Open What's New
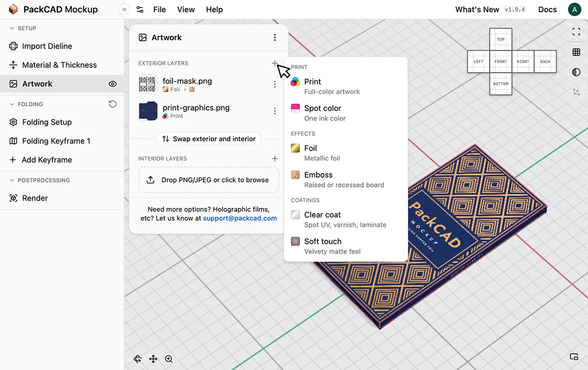This screenshot has width=588, height=370. (477, 9)
